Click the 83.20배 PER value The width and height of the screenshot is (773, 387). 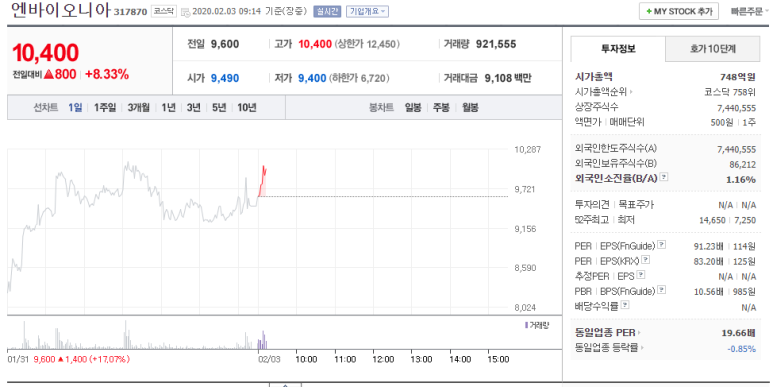[x=708, y=261]
